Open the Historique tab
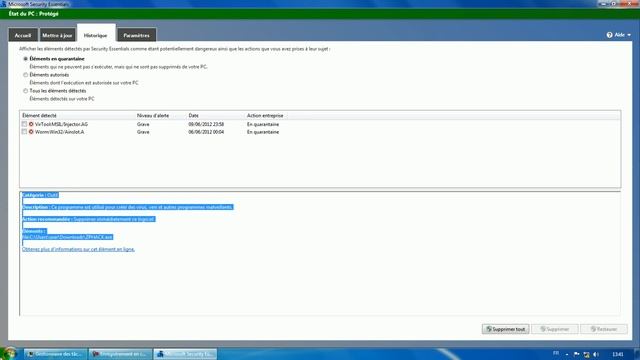This screenshot has height=360, width=640. tap(96, 34)
